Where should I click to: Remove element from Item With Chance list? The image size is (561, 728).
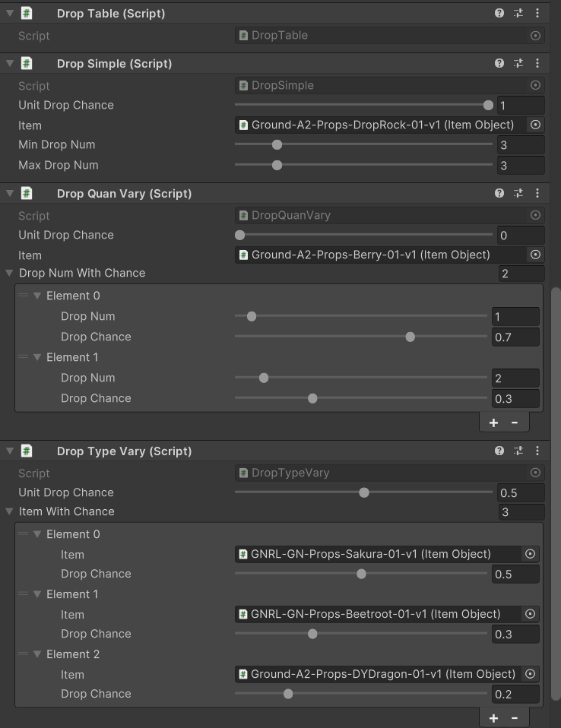[515, 717]
